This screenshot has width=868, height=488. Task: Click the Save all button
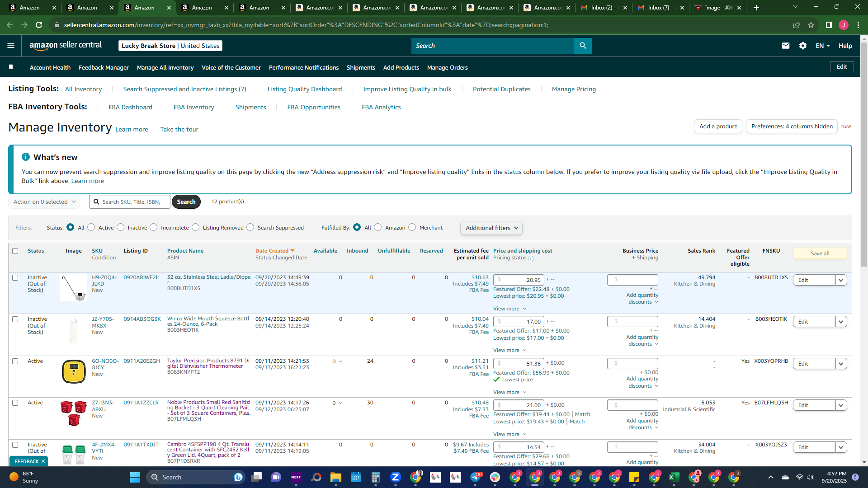point(820,253)
